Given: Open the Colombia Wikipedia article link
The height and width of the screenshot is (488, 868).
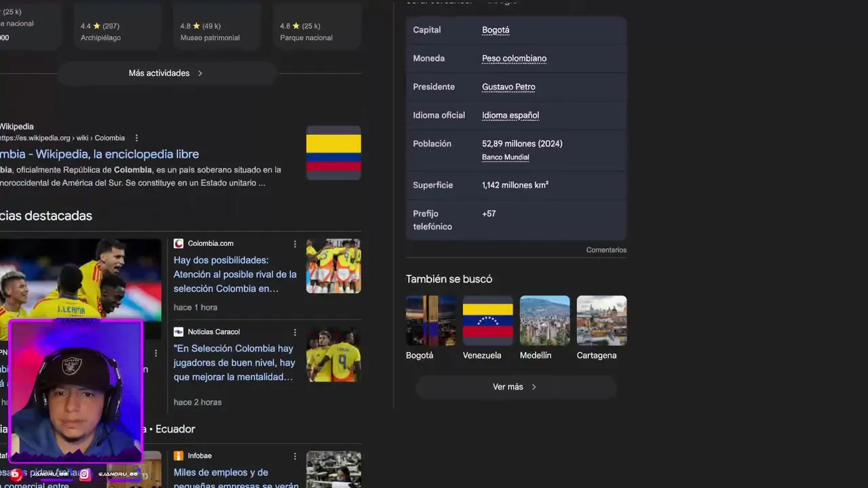Looking at the screenshot, I should (99, 155).
